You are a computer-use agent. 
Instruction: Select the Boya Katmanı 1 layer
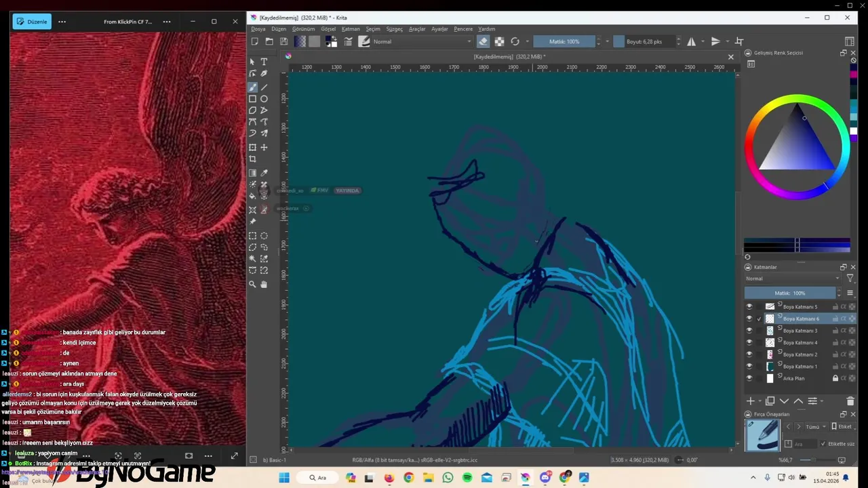click(800, 367)
